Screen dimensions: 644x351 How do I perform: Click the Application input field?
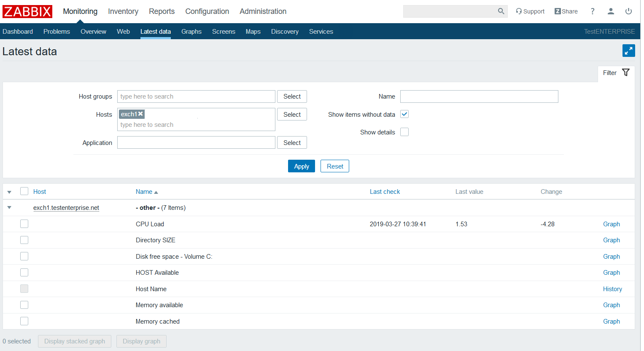pos(196,142)
